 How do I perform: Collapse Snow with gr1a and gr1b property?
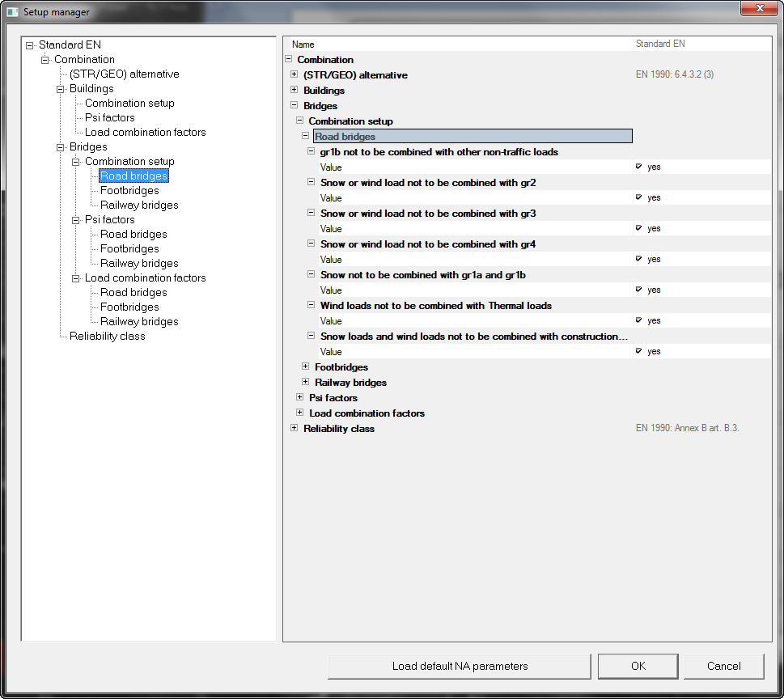click(x=311, y=274)
